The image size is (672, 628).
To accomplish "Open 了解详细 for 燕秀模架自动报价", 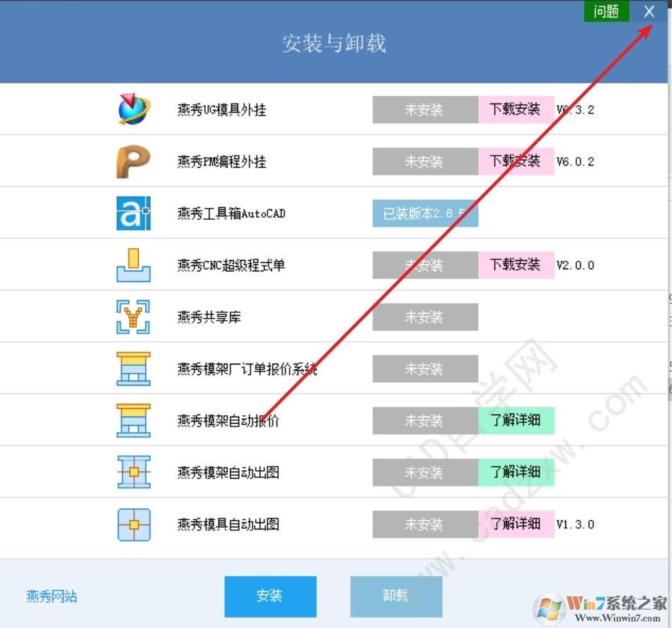I will [x=516, y=420].
